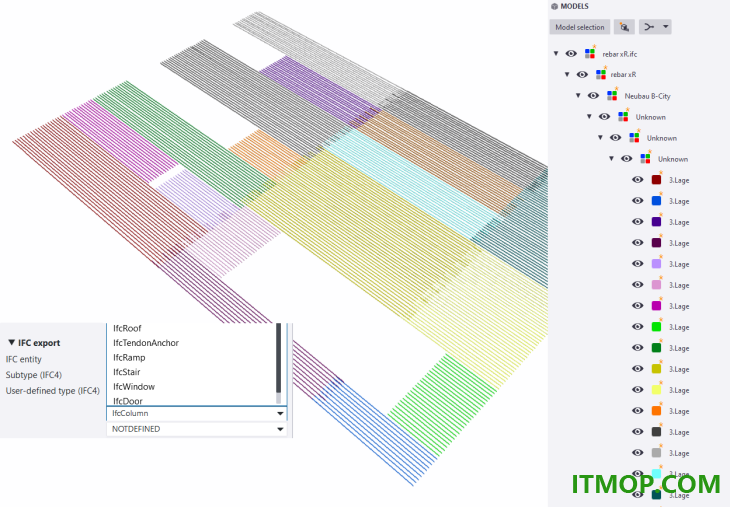This screenshot has width=730, height=507.
Task: Click the blue 3.Lage color swatch
Action: [x=656, y=201]
